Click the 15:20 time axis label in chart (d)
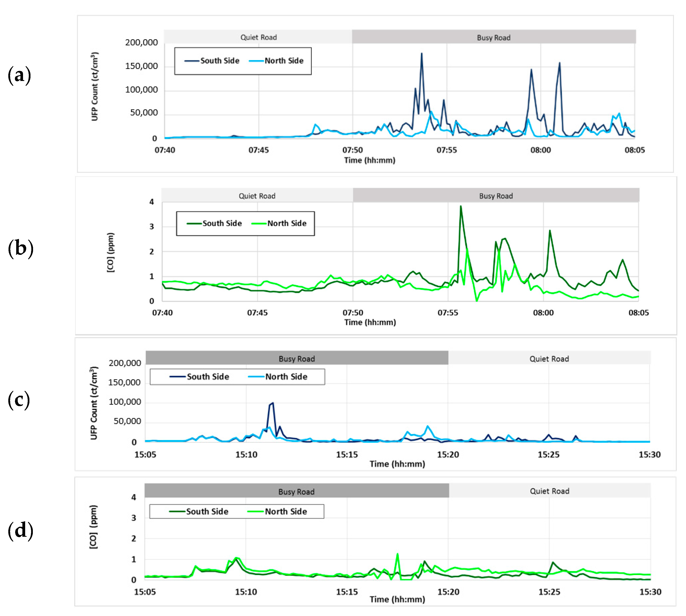Viewport: 686px width, 616px height. (448, 592)
